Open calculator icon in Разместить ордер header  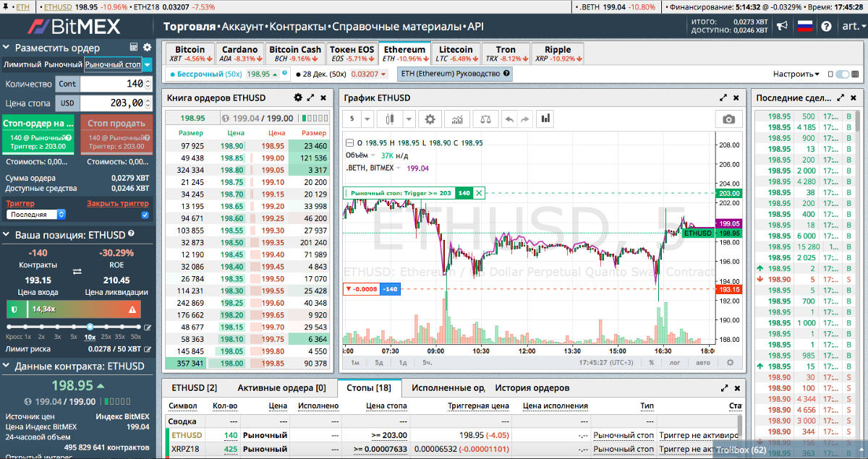click(134, 47)
